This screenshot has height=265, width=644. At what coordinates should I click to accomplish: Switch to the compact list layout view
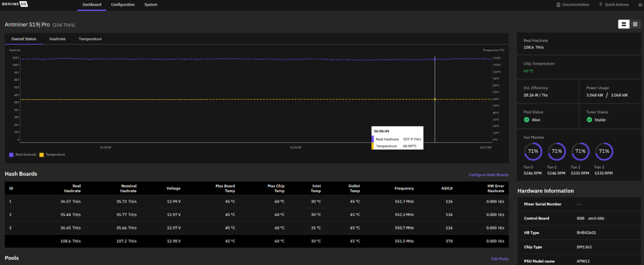coord(635,24)
